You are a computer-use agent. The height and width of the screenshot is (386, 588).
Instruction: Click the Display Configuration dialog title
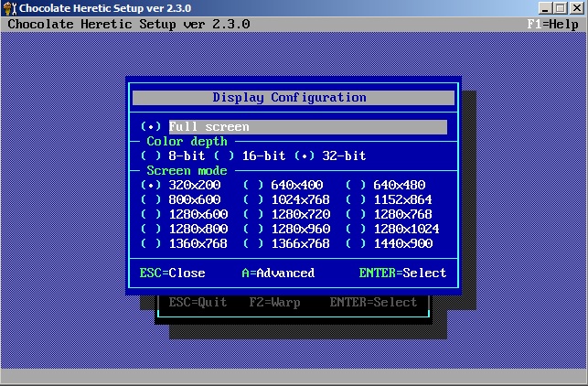[x=290, y=98]
